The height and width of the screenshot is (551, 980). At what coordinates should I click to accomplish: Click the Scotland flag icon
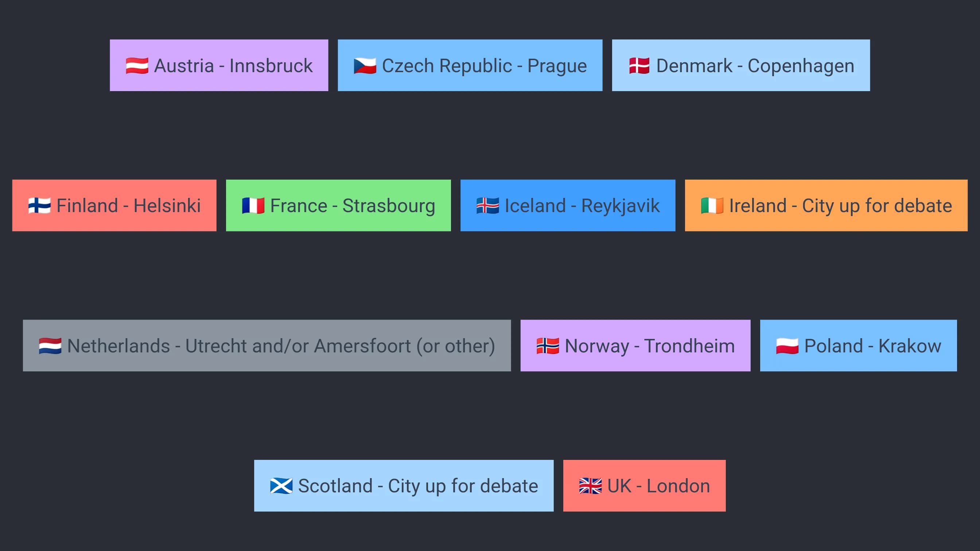coord(281,486)
